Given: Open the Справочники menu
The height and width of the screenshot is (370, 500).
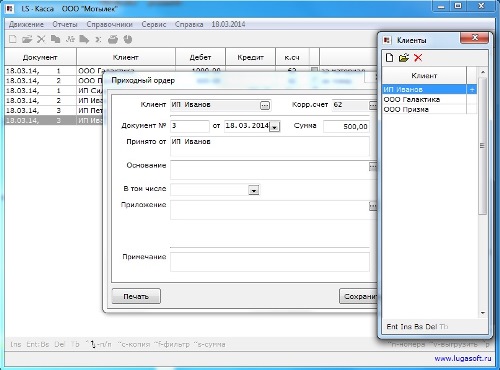Looking at the screenshot, I should coord(109,24).
